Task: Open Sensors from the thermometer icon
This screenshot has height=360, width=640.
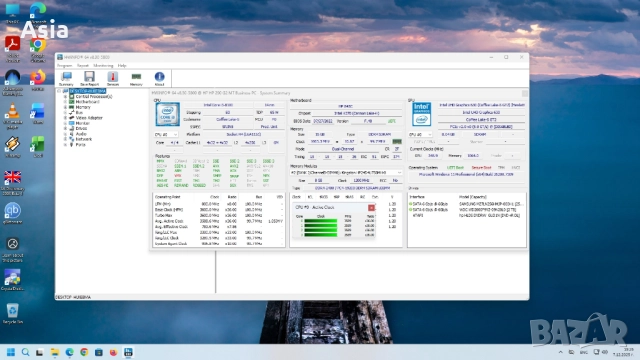Action: coord(113,78)
